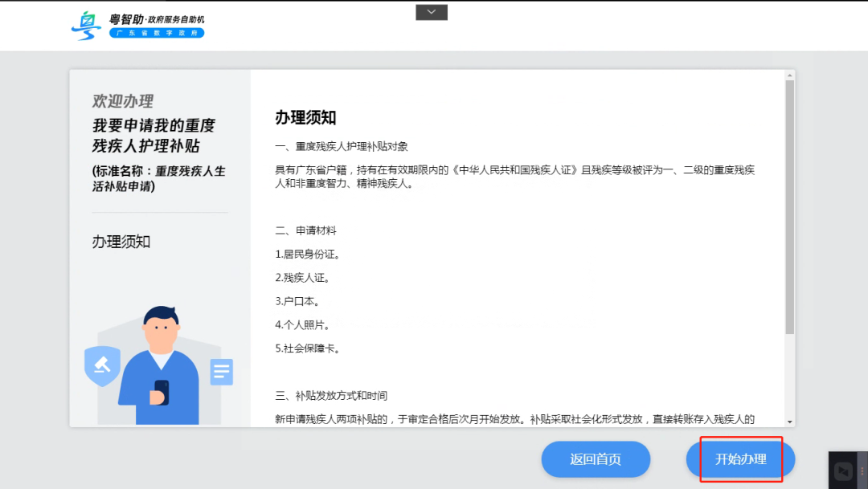
Task: Click the 粤智助 logo icon
Action: coord(85,24)
